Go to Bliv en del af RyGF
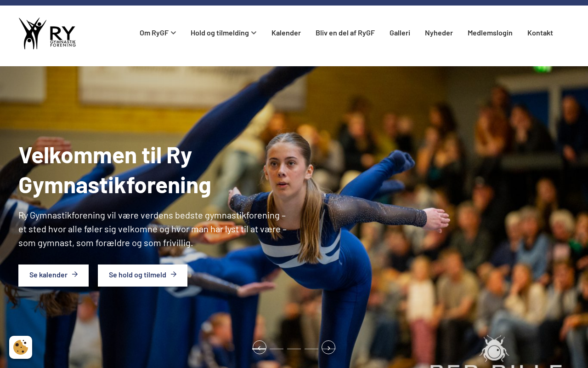Image resolution: width=588 pixels, height=368 pixels. [x=345, y=33]
